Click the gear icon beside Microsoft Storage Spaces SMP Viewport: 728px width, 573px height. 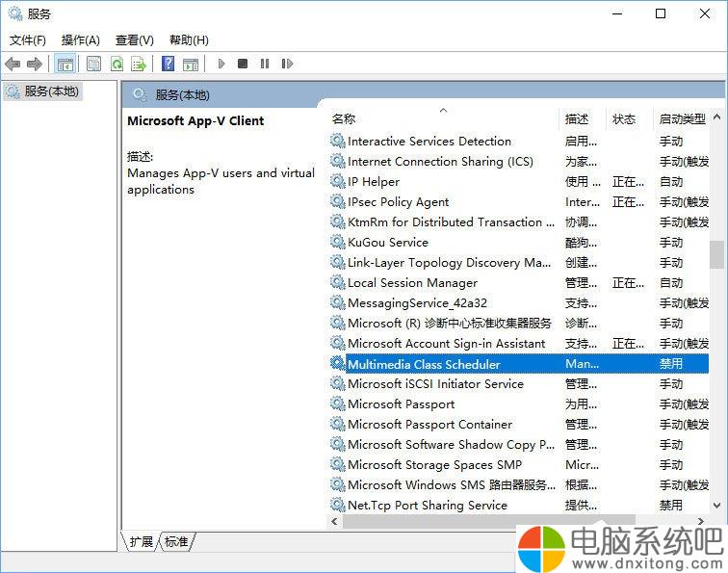(x=338, y=464)
